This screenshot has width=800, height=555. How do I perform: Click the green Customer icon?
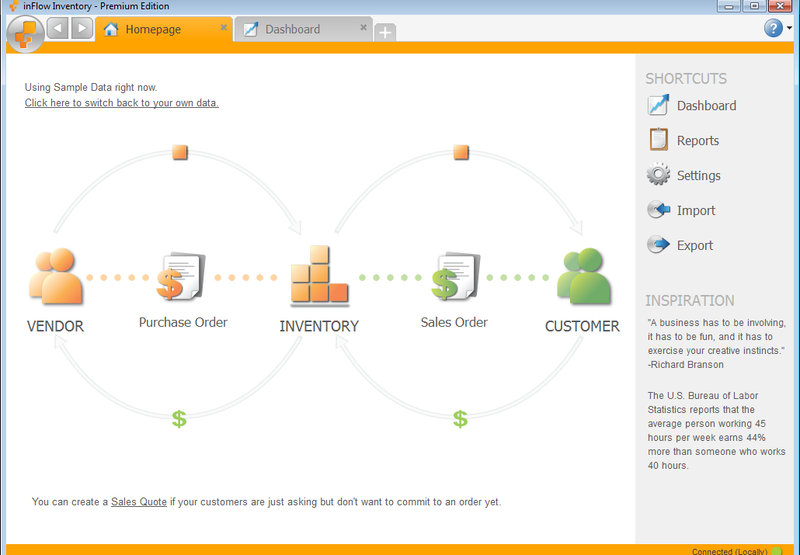click(x=582, y=276)
